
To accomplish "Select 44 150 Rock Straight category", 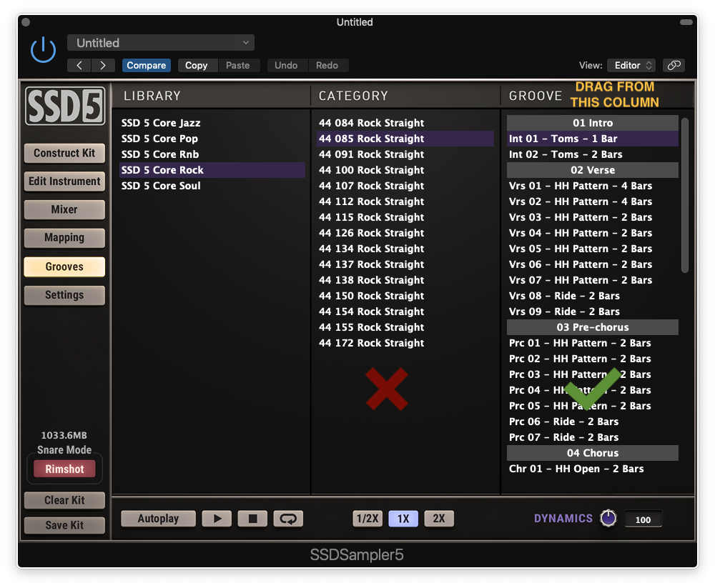I will (405, 296).
